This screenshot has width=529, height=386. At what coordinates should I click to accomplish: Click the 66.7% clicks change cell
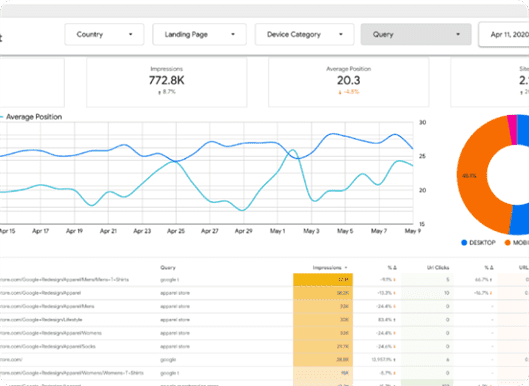[x=483, y=280]
